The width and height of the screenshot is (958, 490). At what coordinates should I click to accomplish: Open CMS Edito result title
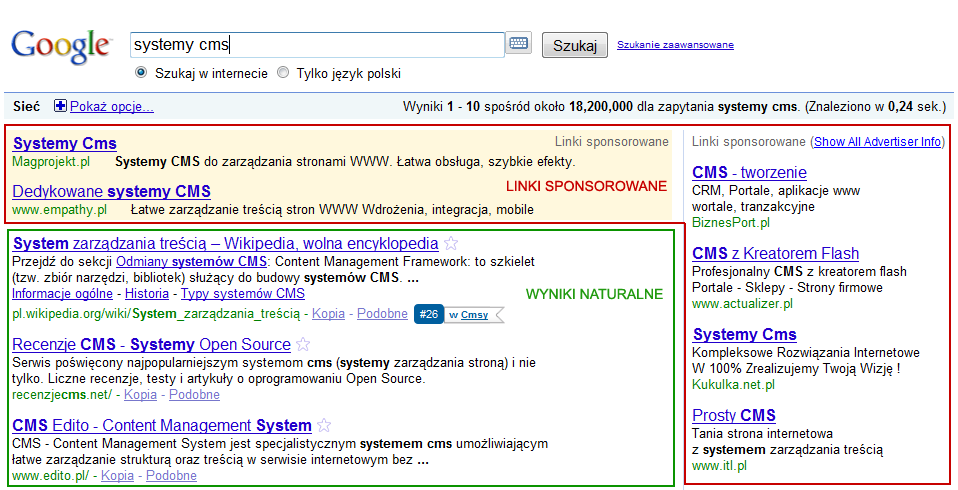click(162, 425)
